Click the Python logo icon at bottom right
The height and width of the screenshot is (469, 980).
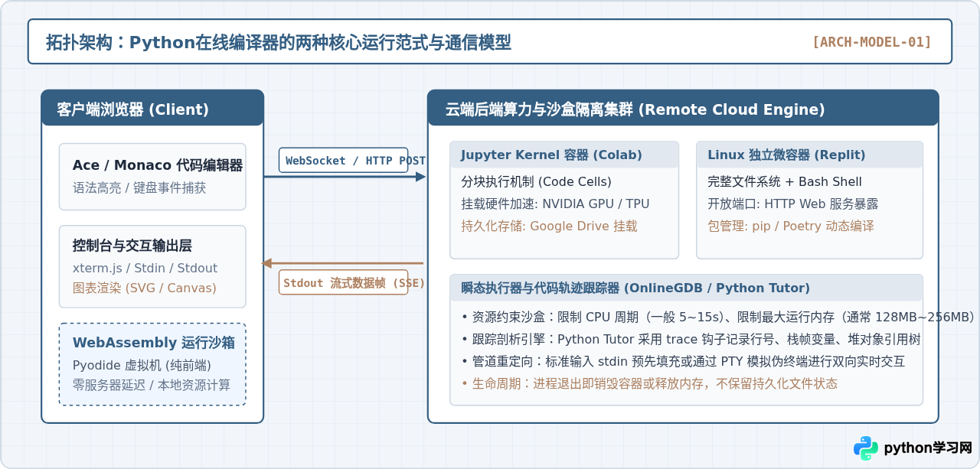866,448
